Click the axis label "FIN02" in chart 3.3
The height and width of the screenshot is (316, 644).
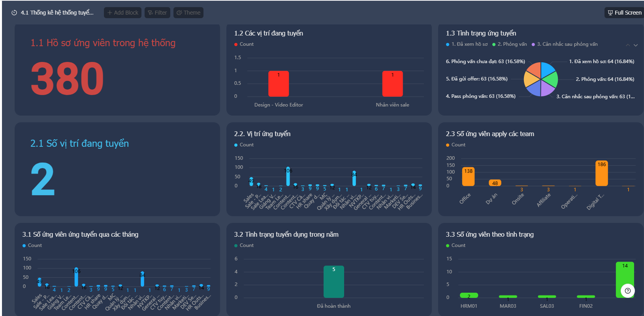586,306
